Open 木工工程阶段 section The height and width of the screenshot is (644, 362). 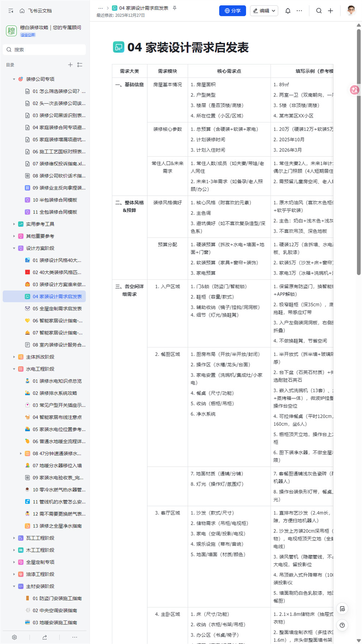tap(40, 550)
